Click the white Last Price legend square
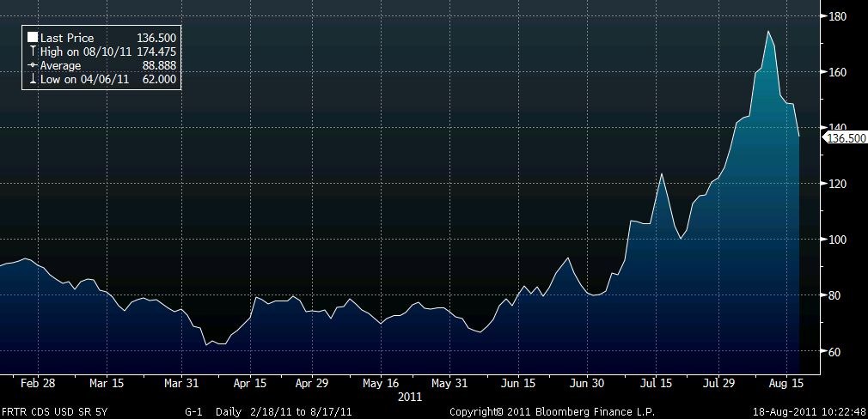Image resolution: width=868 pixels, height=419 pixels. pyautogui.click(x=33, y=38)
